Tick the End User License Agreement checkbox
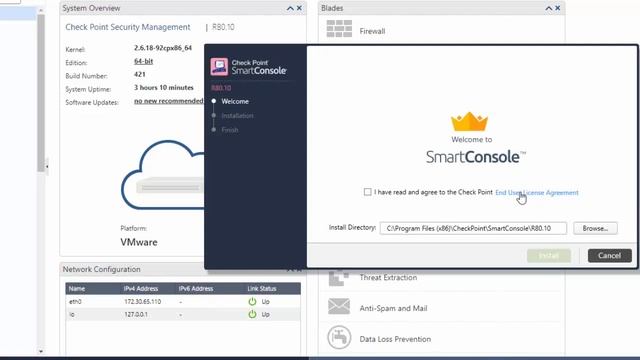 tap(367, 192)
